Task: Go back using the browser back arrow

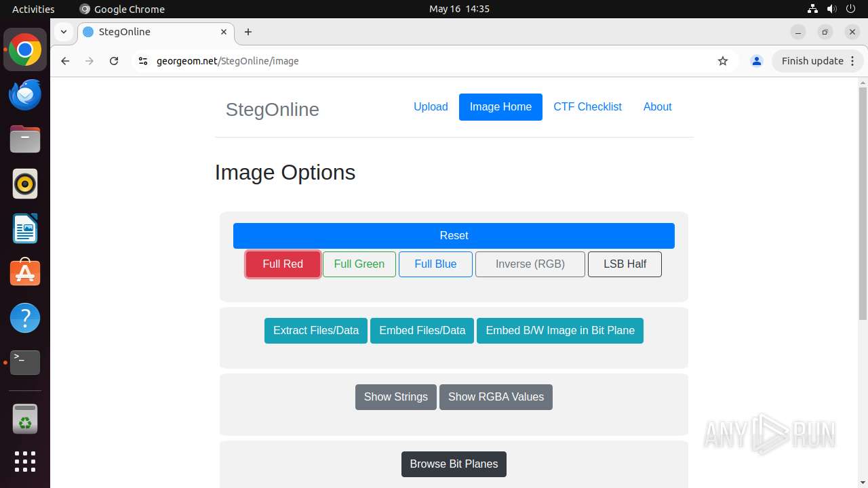Action: (65, 61)
